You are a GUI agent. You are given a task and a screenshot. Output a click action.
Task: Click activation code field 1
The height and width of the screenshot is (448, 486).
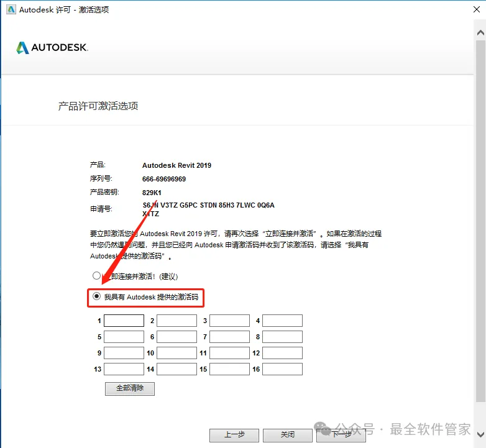click(x=124, y=321)
